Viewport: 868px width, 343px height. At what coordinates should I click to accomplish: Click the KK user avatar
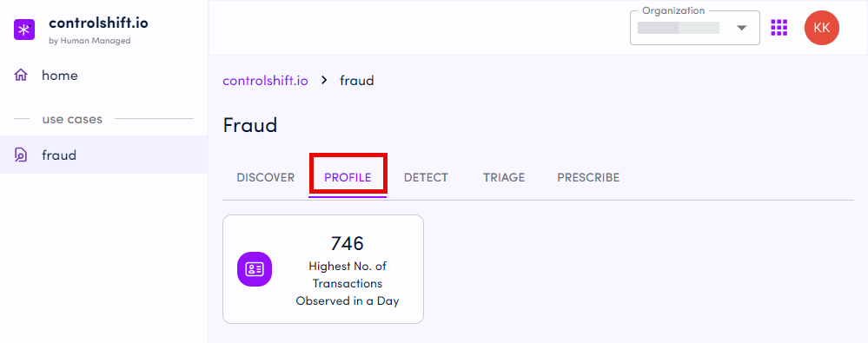[x=821, y=28]
